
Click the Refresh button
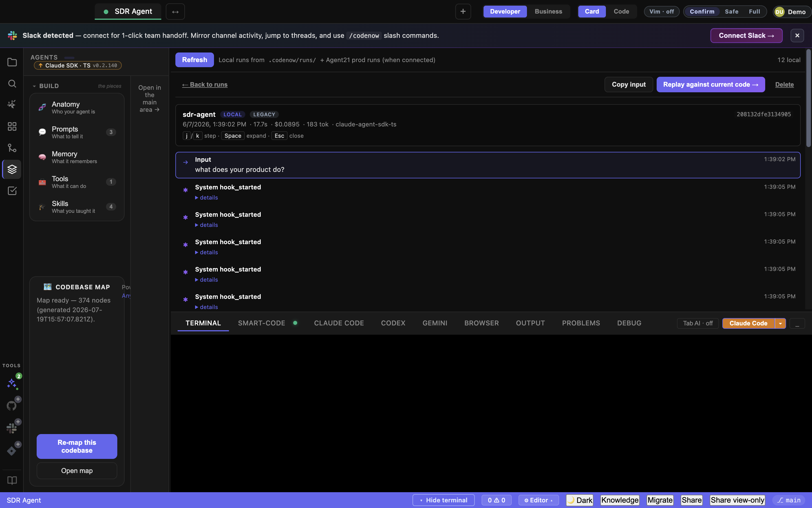[195, 60]
